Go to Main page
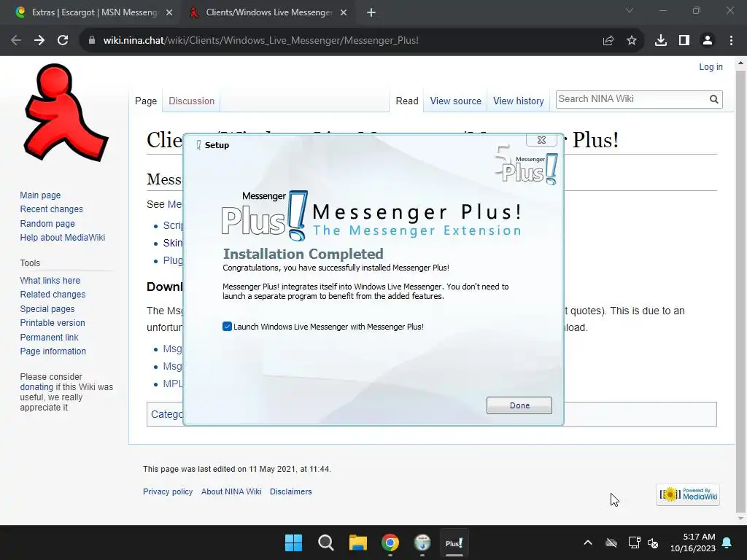747x560 pixels. (x=41, y=195)
